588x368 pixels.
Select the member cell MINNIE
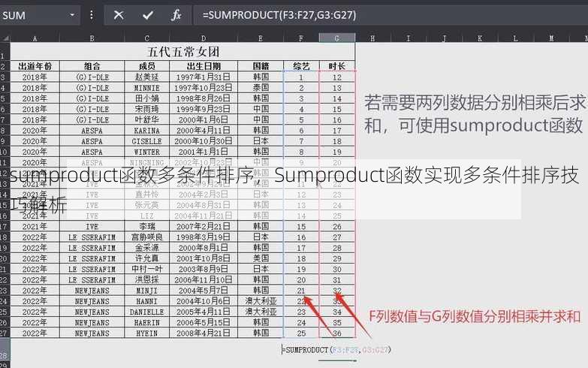[x=146, y=88]
